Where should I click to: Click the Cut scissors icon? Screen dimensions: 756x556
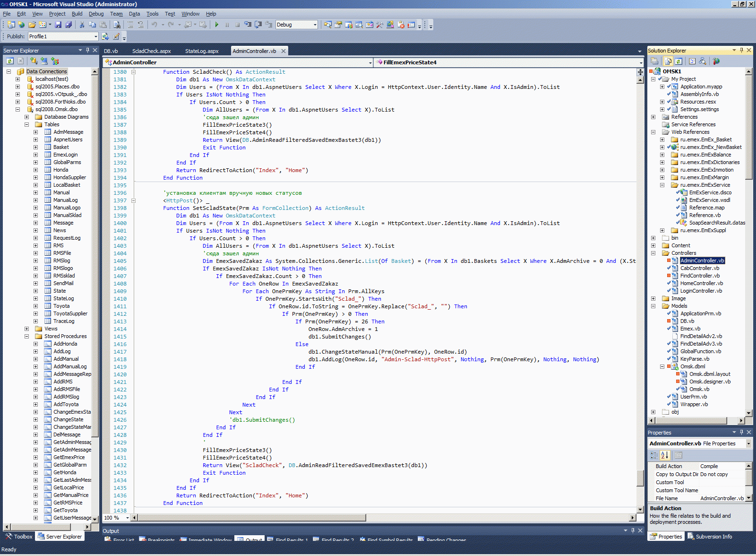[x=82, y=25]
